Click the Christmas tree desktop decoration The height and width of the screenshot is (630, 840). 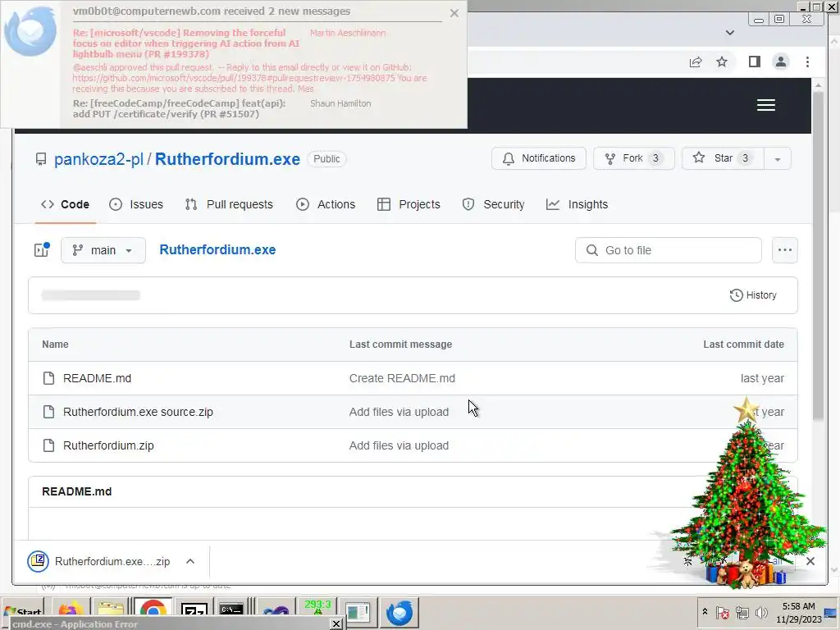(746, 493)
